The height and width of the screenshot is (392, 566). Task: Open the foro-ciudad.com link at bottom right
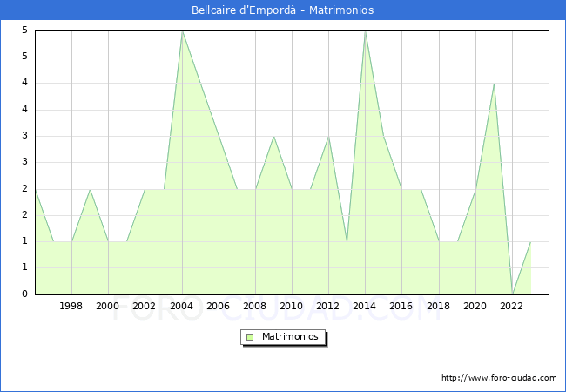point(499,378)
